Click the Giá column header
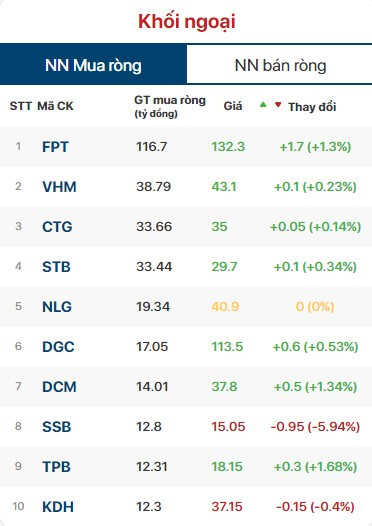This screenshot has height=526, width=372. (233, 106)
